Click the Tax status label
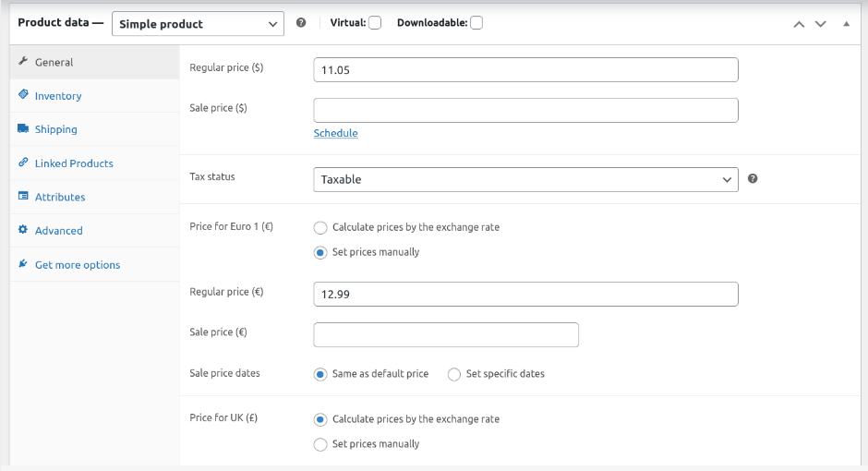This screenshot has width=868, height=471. (212, 176)
